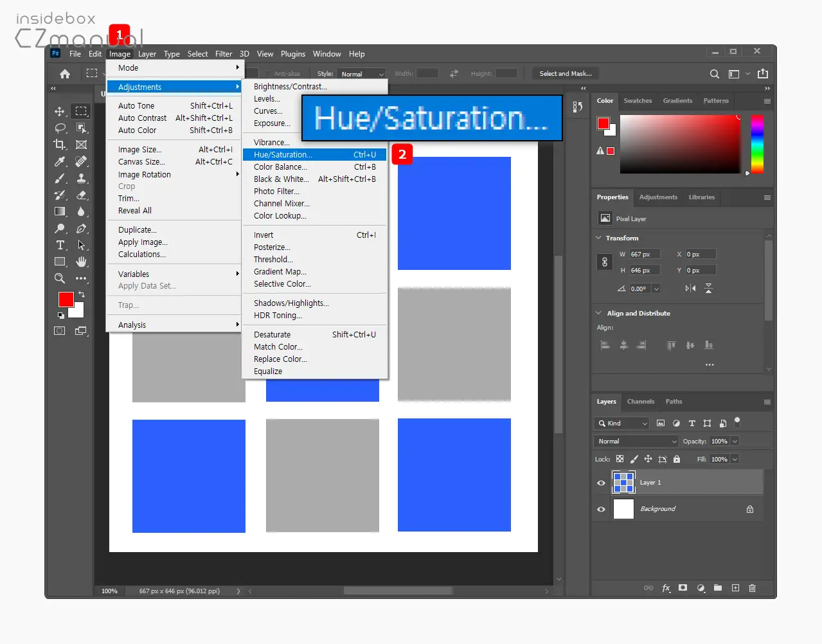This screenshot has width=822, height=644.
Task: Select the Eraser tool
Action: point(81,195)
